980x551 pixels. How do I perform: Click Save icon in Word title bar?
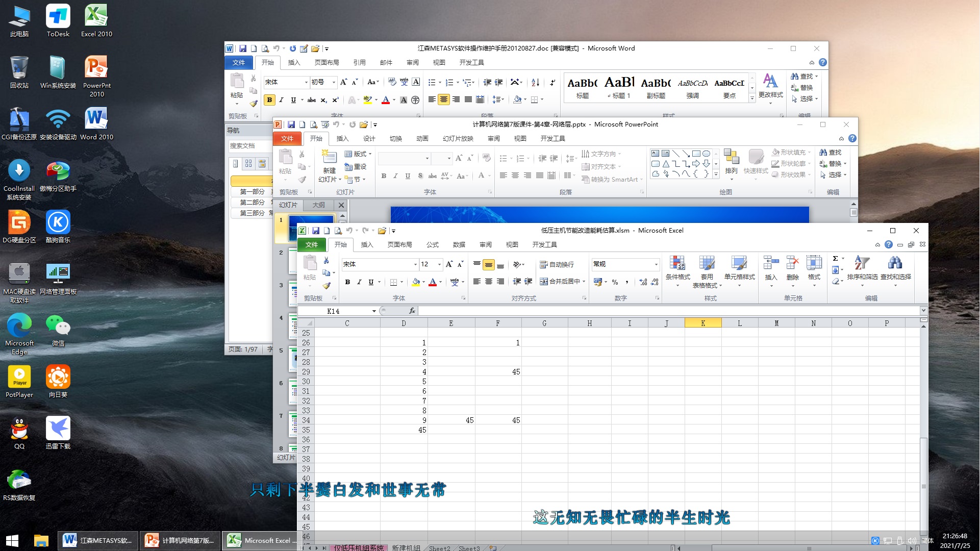click(x=243, y=48)
